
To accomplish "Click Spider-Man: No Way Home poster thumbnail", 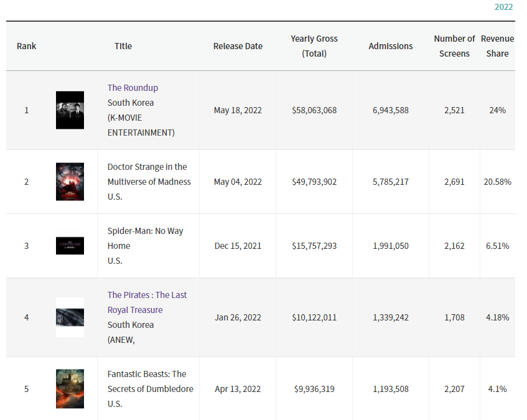I will (70, 246).
